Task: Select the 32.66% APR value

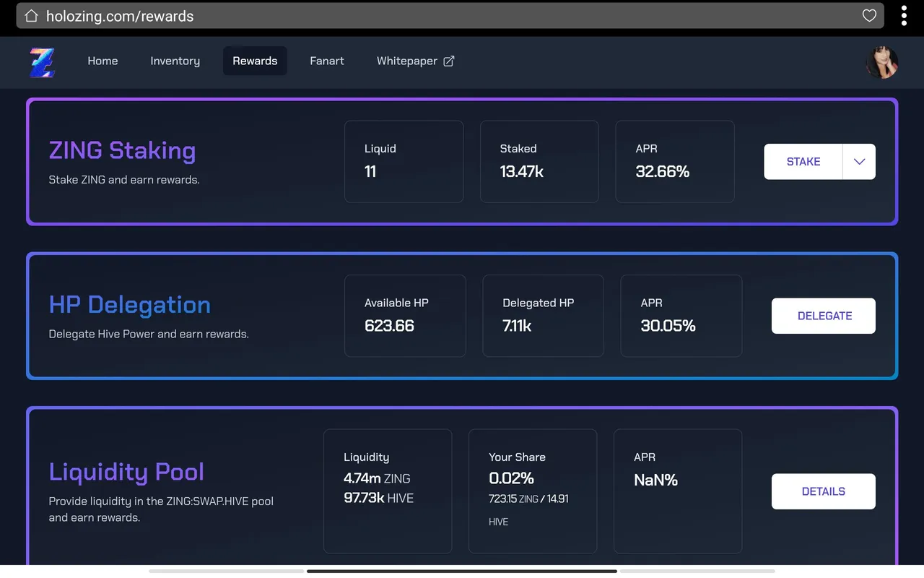Action: tap(663, 171)
